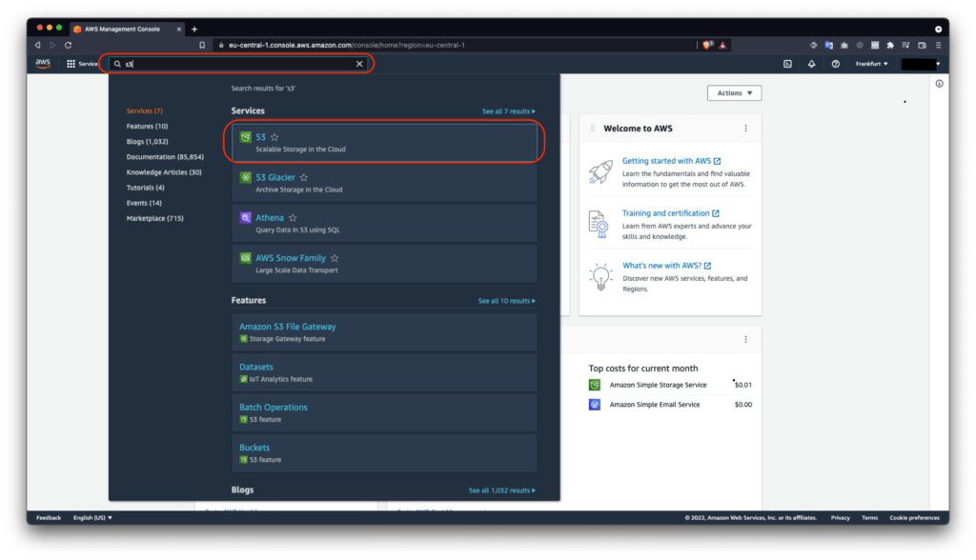Favorite S3 by clicking its star

click(274, 136)
